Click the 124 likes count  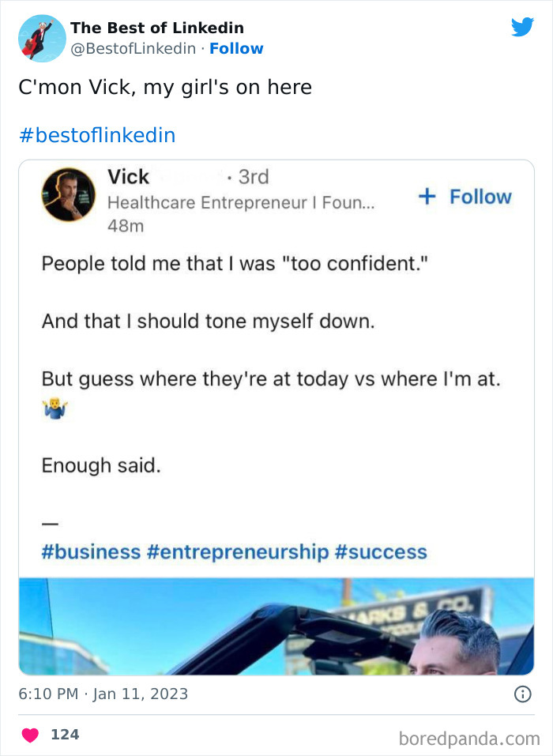(x=65, y=735)
